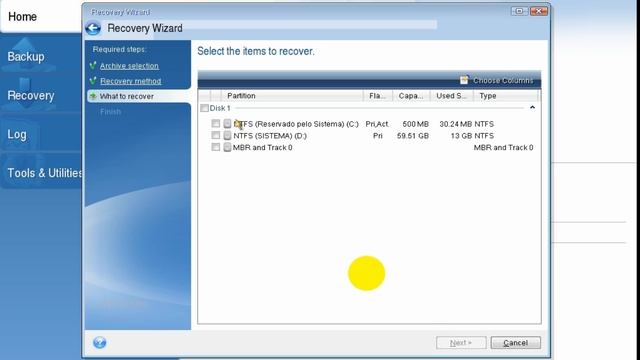Click the 13 GB used space value
Screen dimensions: 640x360
461,136
